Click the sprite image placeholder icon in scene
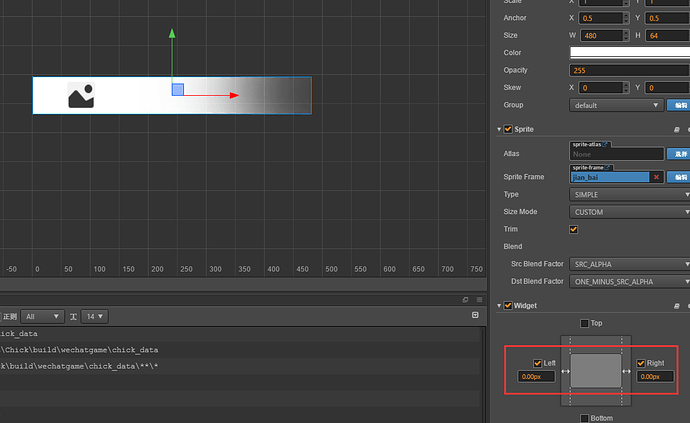690x423 pixels. [81, 95]
